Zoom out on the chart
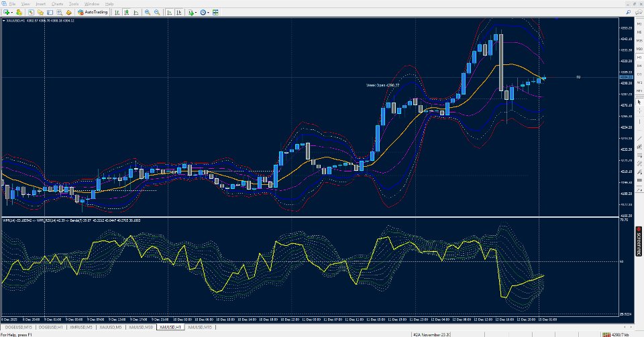 tap(157, 12)
